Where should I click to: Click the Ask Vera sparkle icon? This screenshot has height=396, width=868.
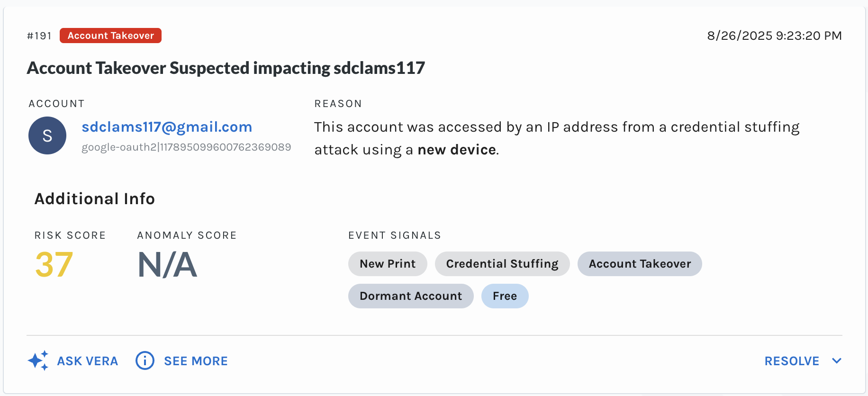[x=38, y=361]
